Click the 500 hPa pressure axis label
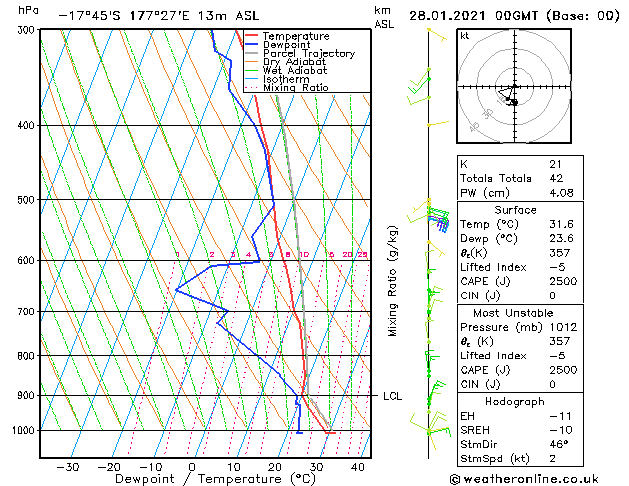 tap(28, 200)
